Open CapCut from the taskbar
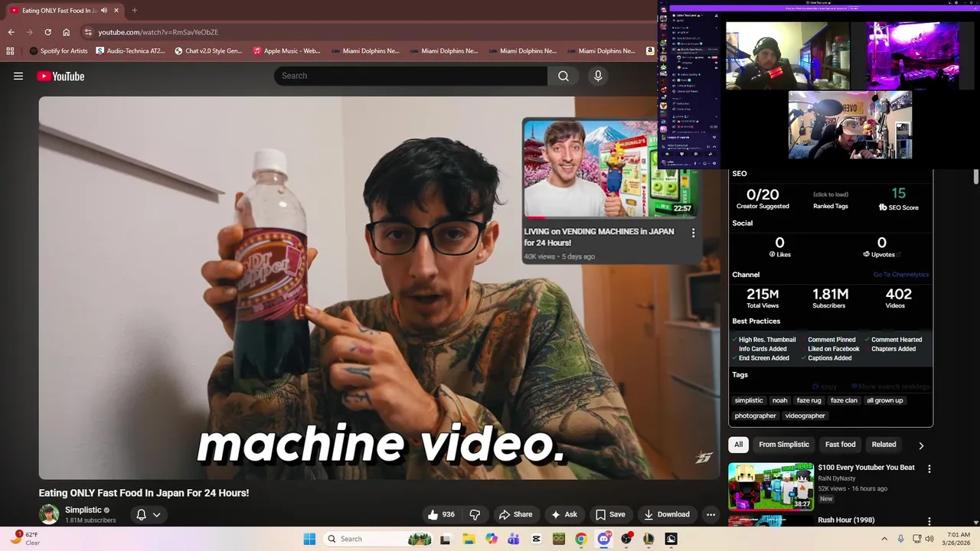Screen dimensions: 980x551 536,539
